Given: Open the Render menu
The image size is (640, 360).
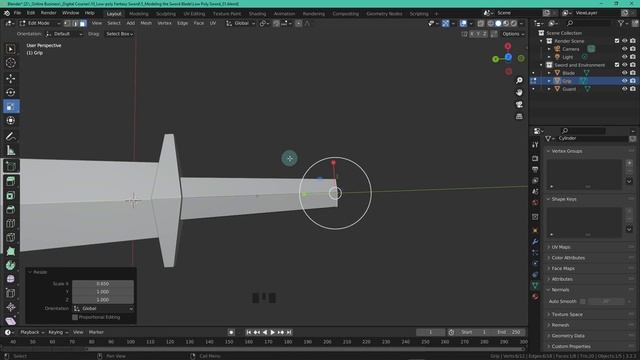Looking at the screenshot, I should pos(49,13).
